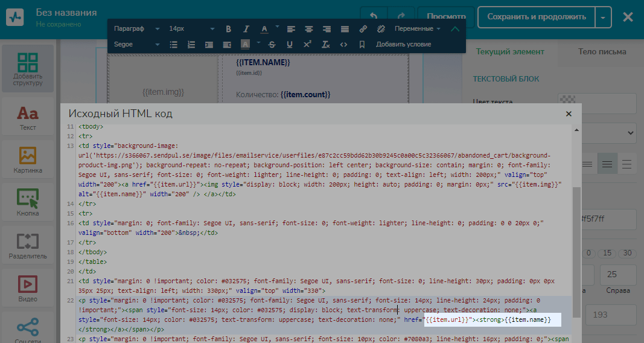644x343 pixels.
Task: Click the clear formatting icon
Action: (325, 45)
